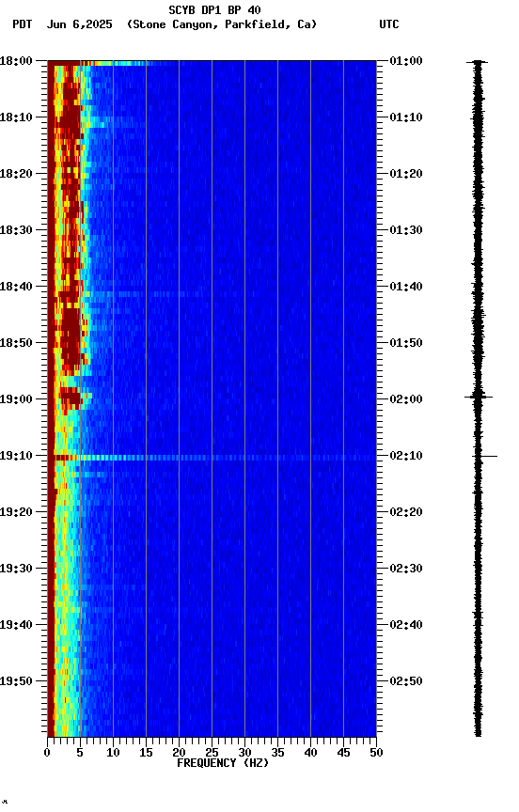Click the 20 Hz frequency axis label
The image size is (519, 812).
pyautogui.click(x=179, y=753)
